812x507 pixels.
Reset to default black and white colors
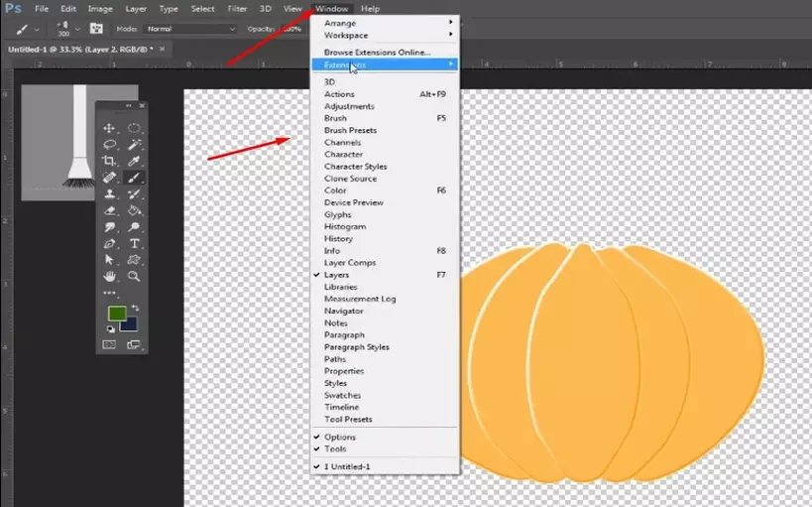pyautogui.click(x=110, y=328)
